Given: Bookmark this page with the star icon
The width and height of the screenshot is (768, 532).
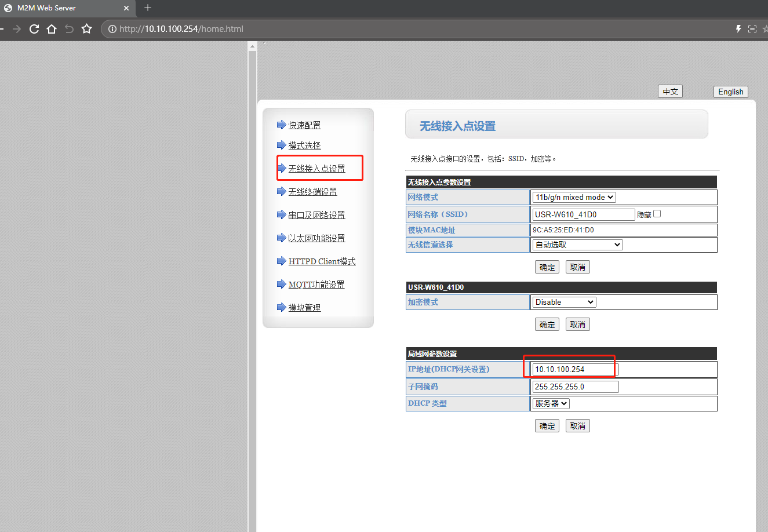Looking at the screenshot, I should pyautogui.click(x=87, y=29).
